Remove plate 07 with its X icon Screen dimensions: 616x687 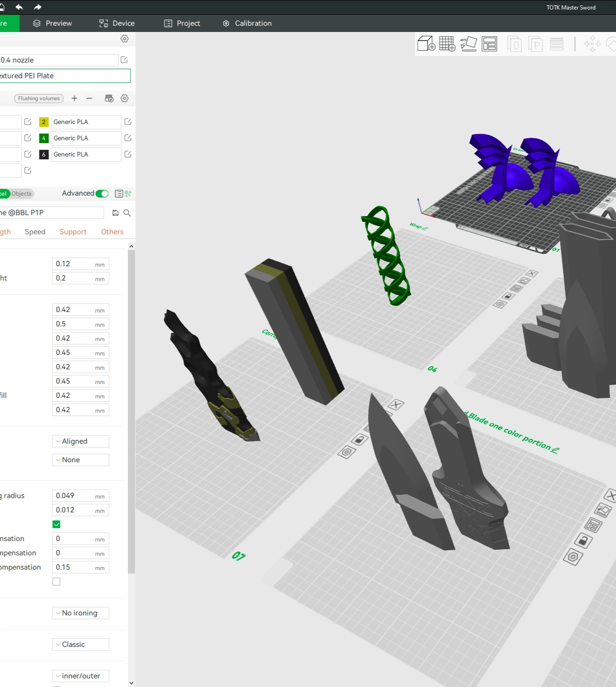tap(396, 405)
